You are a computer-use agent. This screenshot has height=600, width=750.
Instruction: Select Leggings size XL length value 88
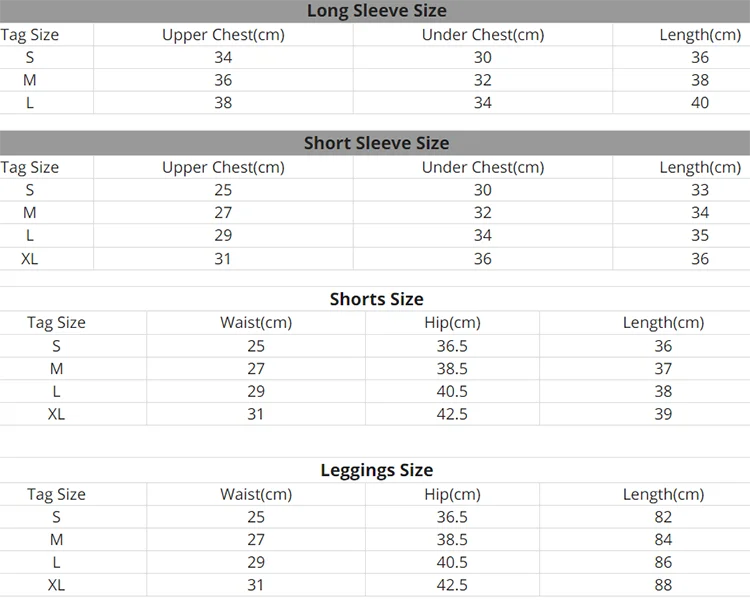[663, 585]
